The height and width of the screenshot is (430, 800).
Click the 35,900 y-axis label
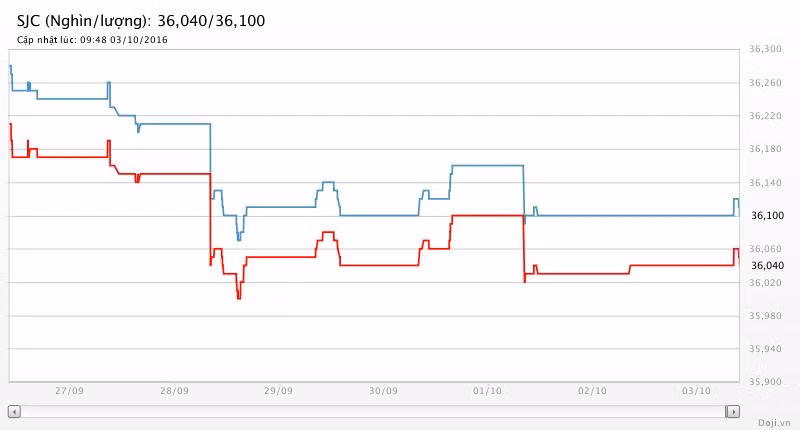point(765,382)
